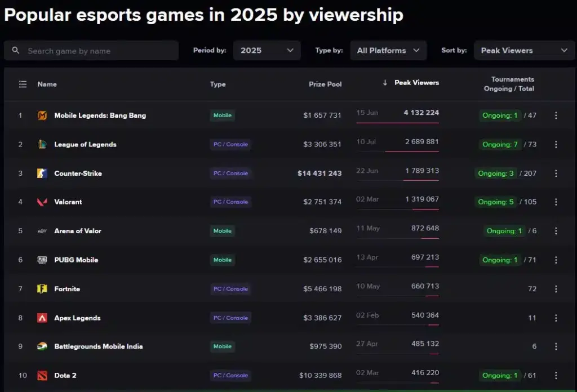The width and height of the screenshot is (577, 392).
Task: Click the Valorant logo icon
Action: tap(42, 202)
